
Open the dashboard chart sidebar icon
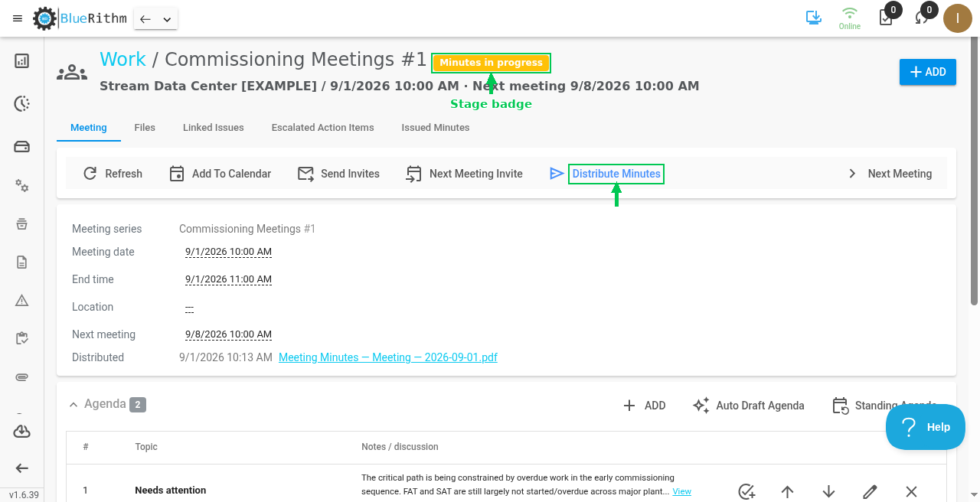[22, 60]
